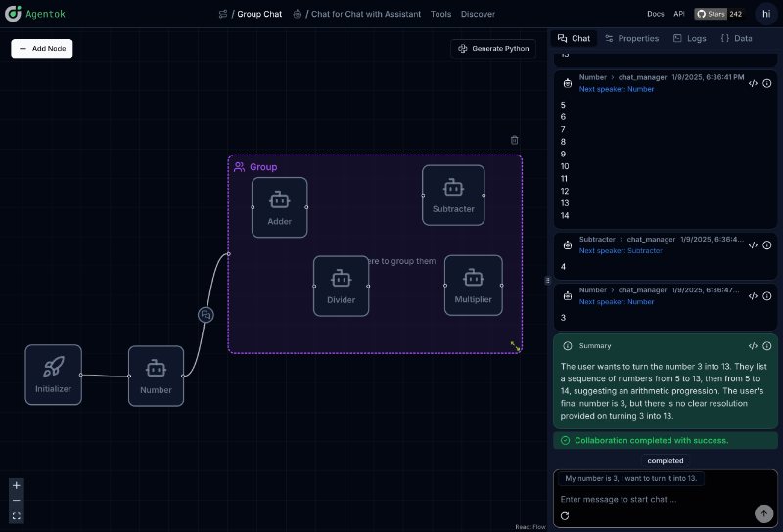Screen dimensions: 783x532
Task: Click the chat message input field
Action: pyautogui.click(x=651, y=499)
